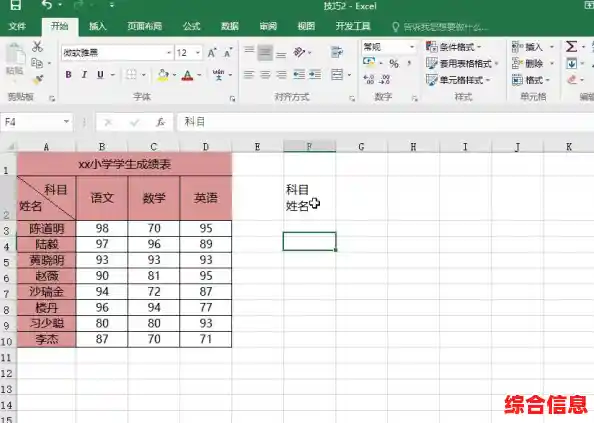Open the underline style dropdown arrow
The width and height of the screenshot is (594, 423).
pos(113,75)
